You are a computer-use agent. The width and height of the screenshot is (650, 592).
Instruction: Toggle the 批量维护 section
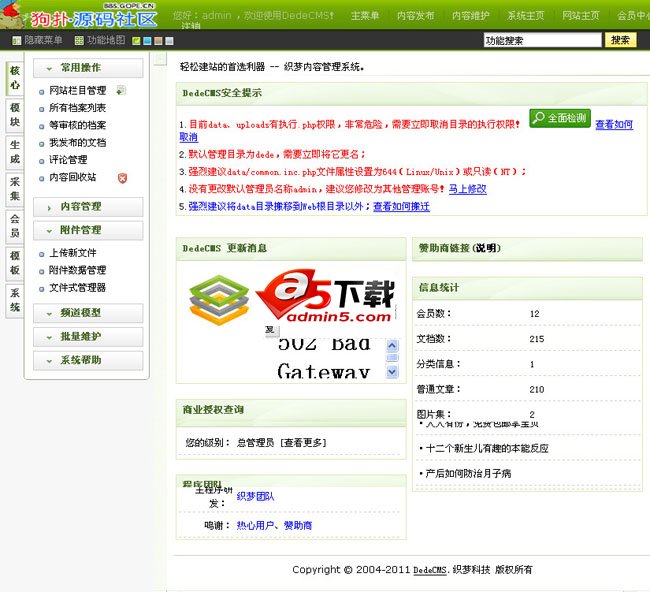(88, 337)
